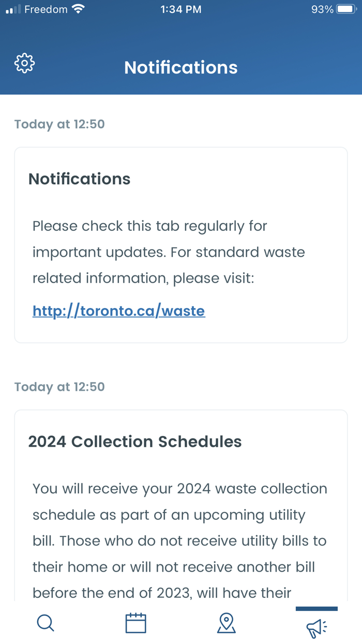
Task: Tap the 1:34 PM clock in status bar
Action: pyautogui.click(x=180, y=9)
